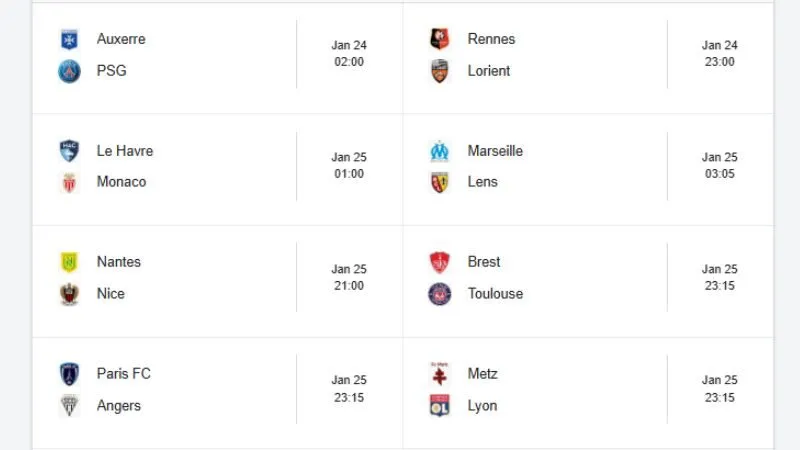Click the Monaco club crest icon

(69, 182)
